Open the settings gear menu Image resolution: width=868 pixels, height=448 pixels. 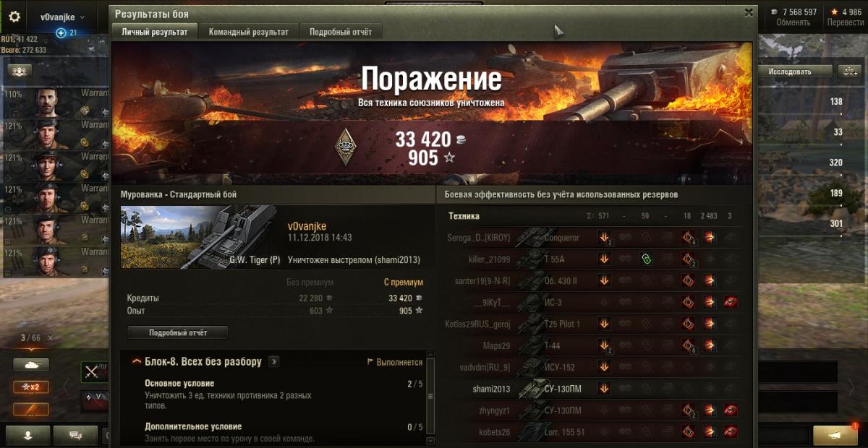pos(14,17)
